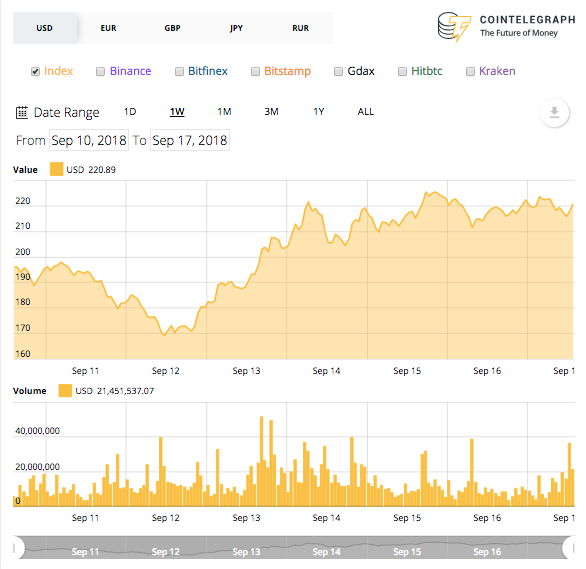
Task: Tick the Bitstamp checkbox
Action: 255,71
